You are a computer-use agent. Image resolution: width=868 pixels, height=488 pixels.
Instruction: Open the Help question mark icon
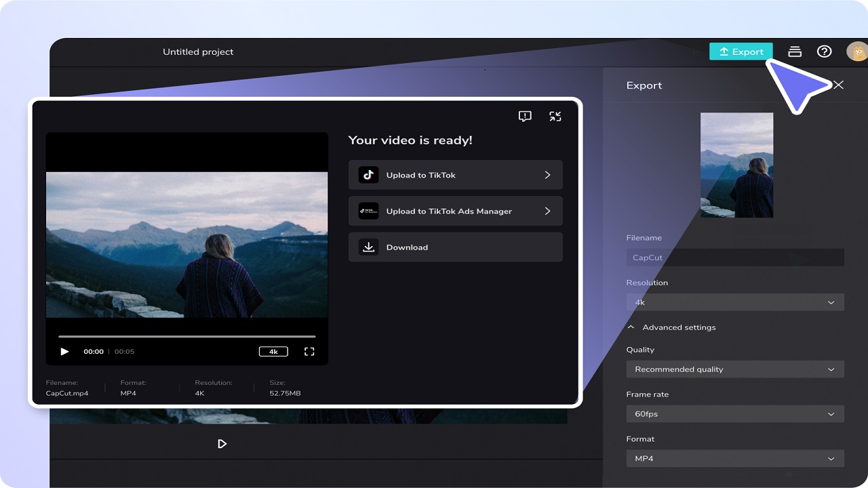(x=825, y=51)
